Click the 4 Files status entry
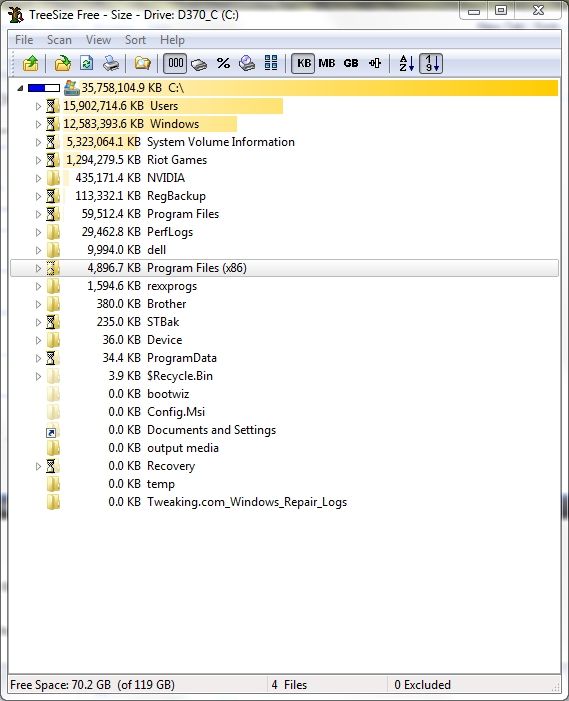 click(x=289, y=685)
